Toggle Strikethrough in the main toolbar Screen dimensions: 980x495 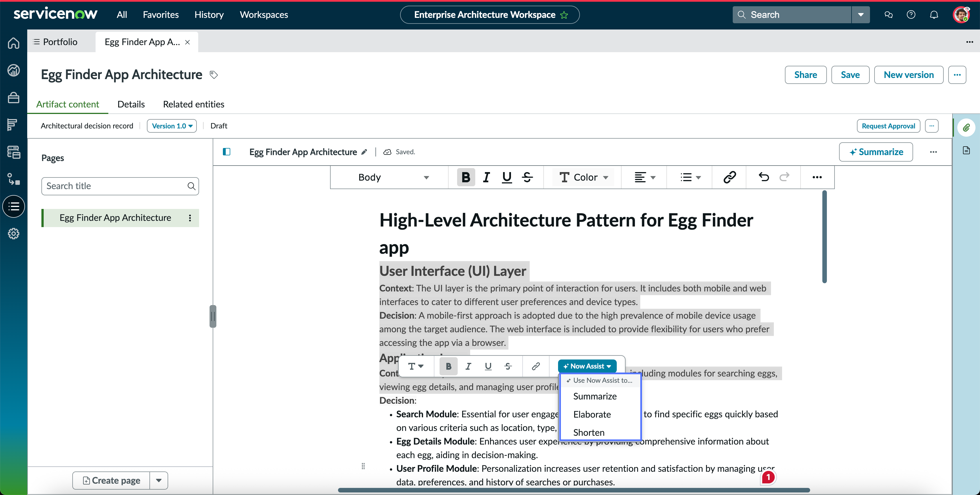(527, 177)
